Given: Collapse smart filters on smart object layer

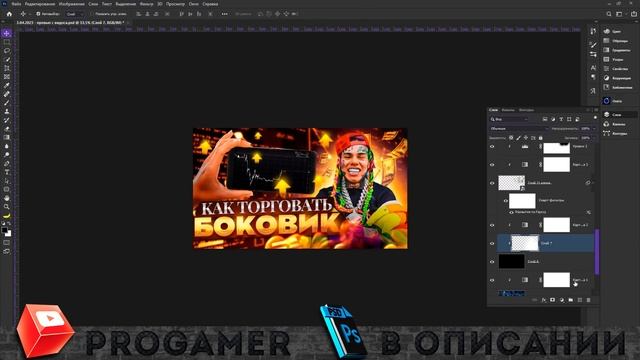Looking at the screenshot, I should click(593, 183).
